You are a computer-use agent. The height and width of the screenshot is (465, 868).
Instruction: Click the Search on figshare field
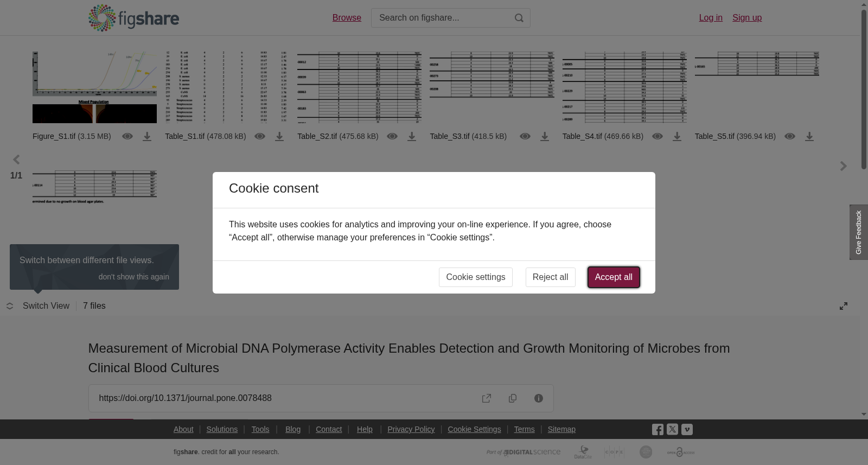[x=442, y=18]
